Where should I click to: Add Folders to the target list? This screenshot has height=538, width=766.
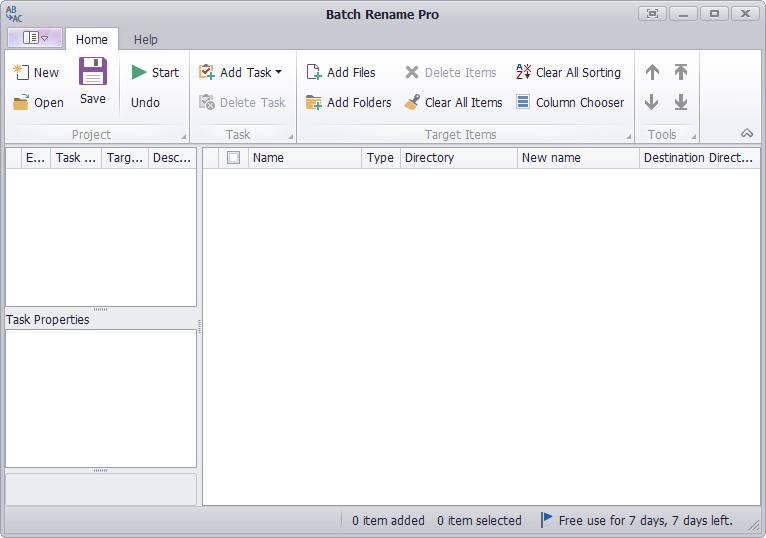[348, 103]
